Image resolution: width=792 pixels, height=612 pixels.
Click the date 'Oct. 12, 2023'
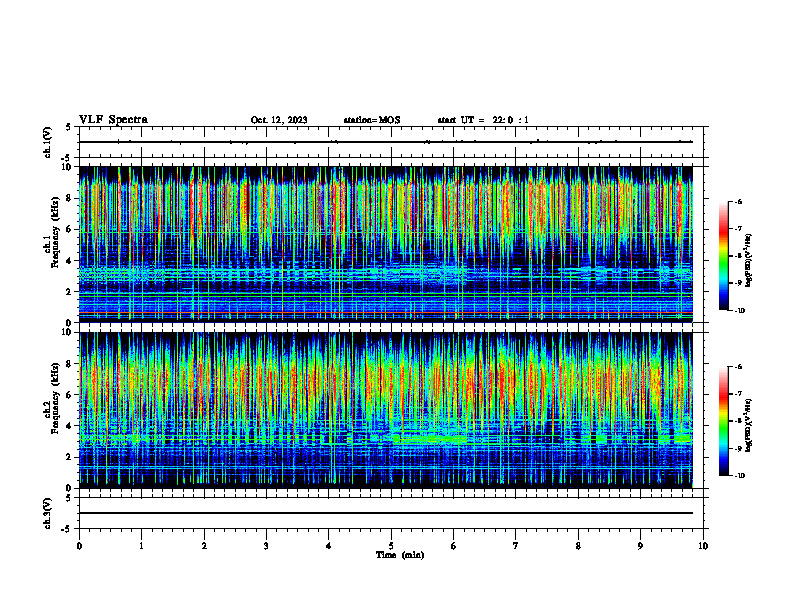coord(279,120)
